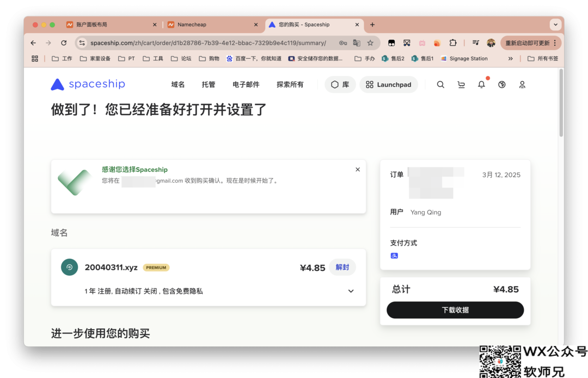This screenshot has width=588, height=378.
Task: Open the apps grid in bookmarks bar
Action: (x=35, y=58)
